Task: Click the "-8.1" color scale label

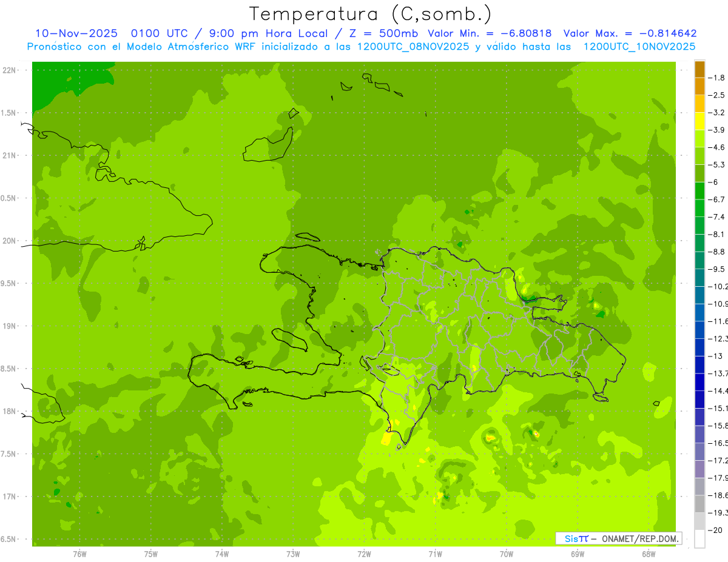Action: (717, 234)
